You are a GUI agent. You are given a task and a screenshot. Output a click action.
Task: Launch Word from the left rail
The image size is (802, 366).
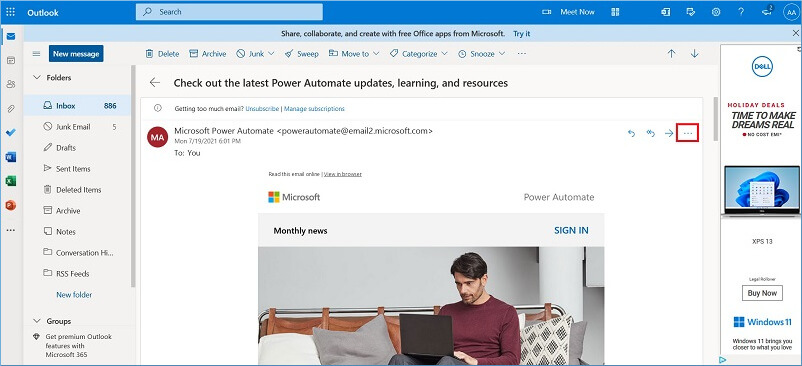click(11, 157)
